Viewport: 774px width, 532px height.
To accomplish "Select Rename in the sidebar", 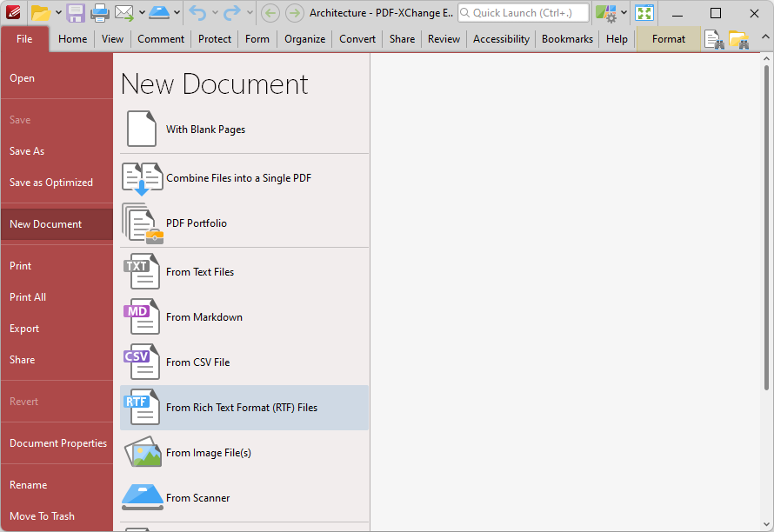I will pos(57,484).
